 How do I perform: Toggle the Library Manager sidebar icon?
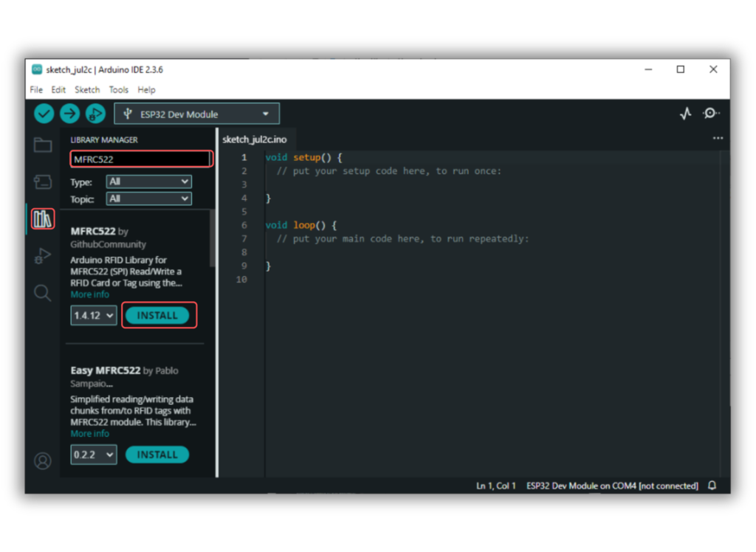pyautogui.click(x=43, y=219)
